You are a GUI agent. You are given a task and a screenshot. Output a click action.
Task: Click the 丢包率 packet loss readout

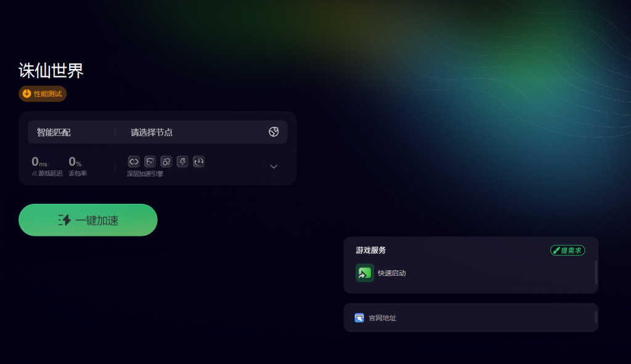77,166
